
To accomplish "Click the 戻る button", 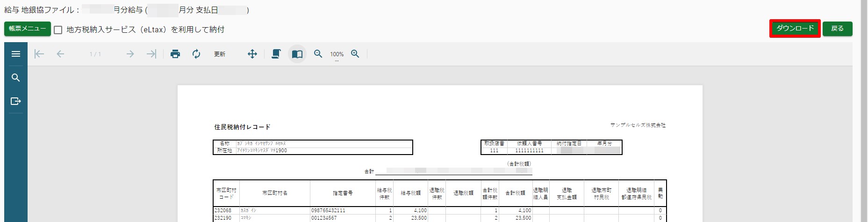I will [837, 29].
